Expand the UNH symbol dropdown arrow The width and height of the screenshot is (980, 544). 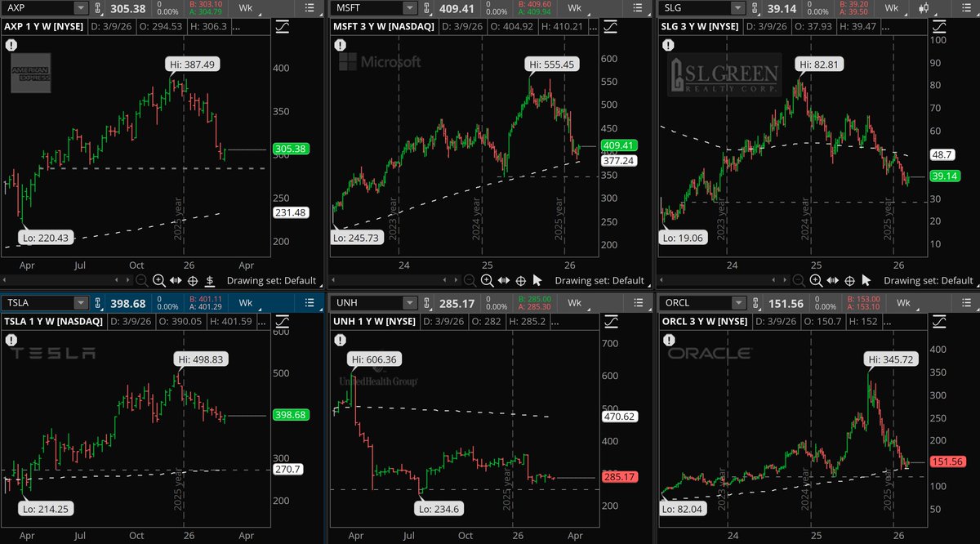(x=410, y=303)
